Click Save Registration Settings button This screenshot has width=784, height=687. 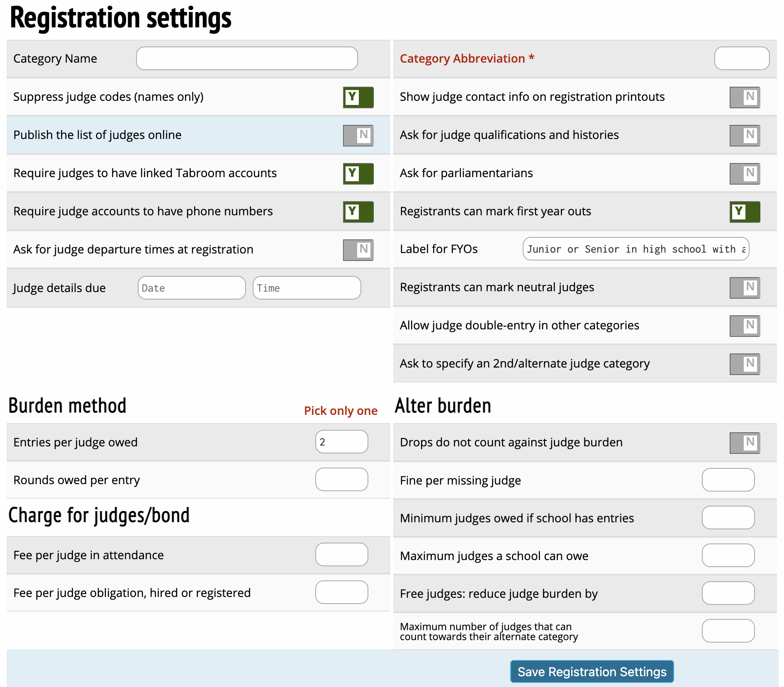click(x=592, y=671)
